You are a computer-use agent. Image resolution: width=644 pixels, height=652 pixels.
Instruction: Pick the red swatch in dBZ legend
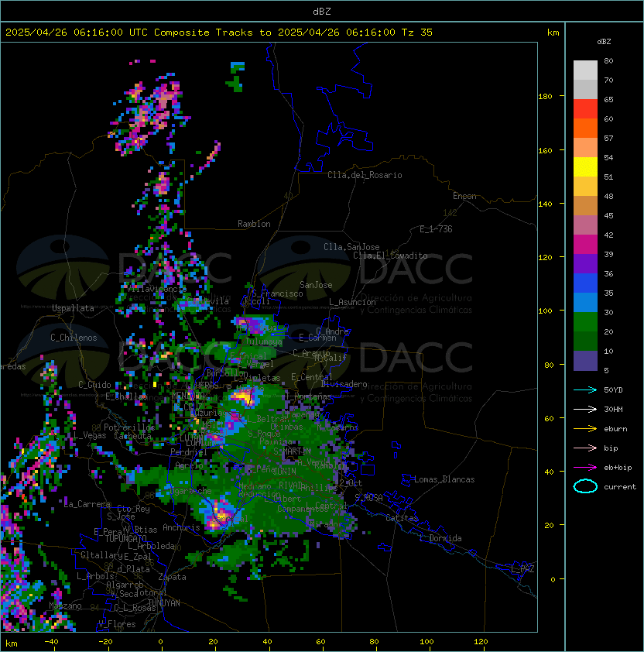click(585, 109)
